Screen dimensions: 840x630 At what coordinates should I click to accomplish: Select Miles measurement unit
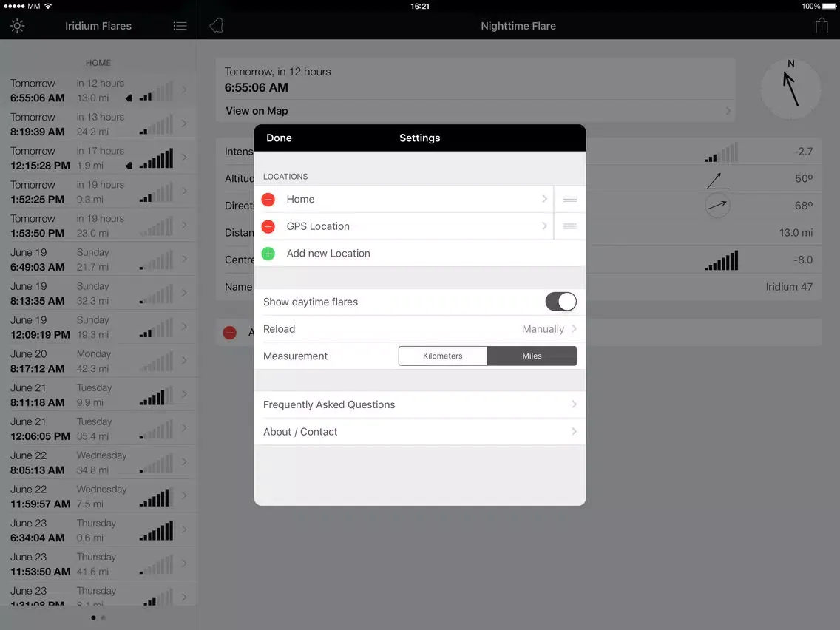coord(532,356)
